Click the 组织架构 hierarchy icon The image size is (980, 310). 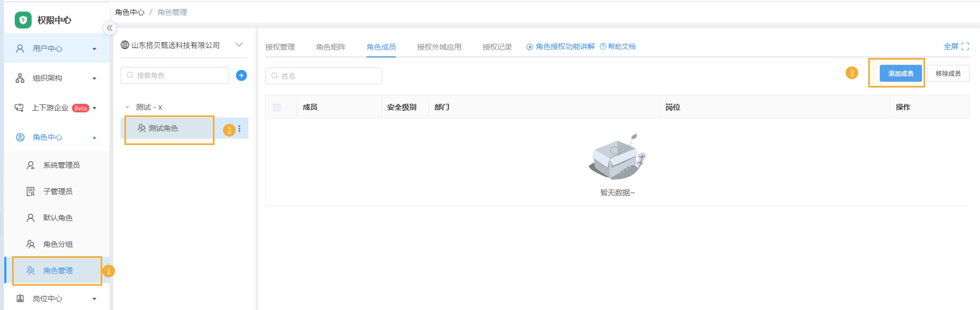[20, 78]
